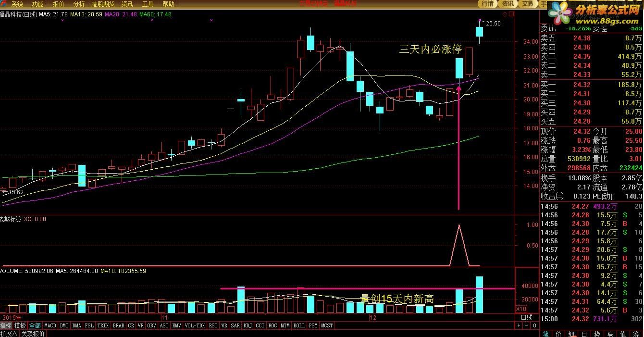Switch to the VOL-TDX indicator
The height and width of the screenshot is (337, 644).
tap(195, 325)
